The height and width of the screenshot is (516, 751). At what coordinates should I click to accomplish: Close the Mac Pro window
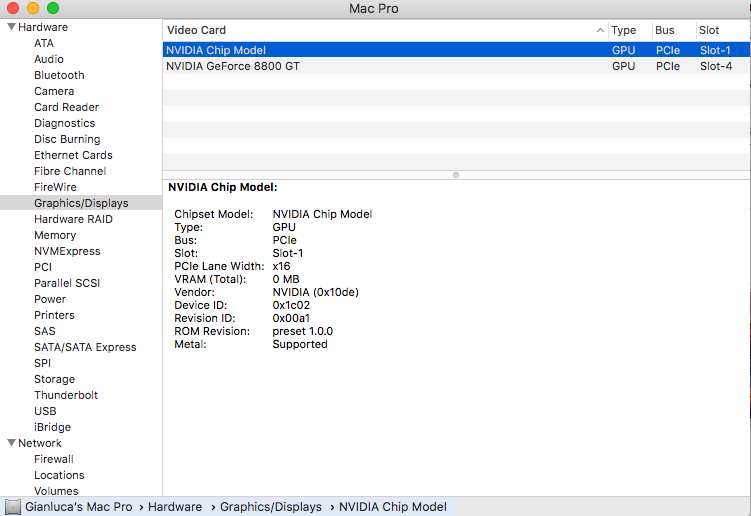coord(12,8)
